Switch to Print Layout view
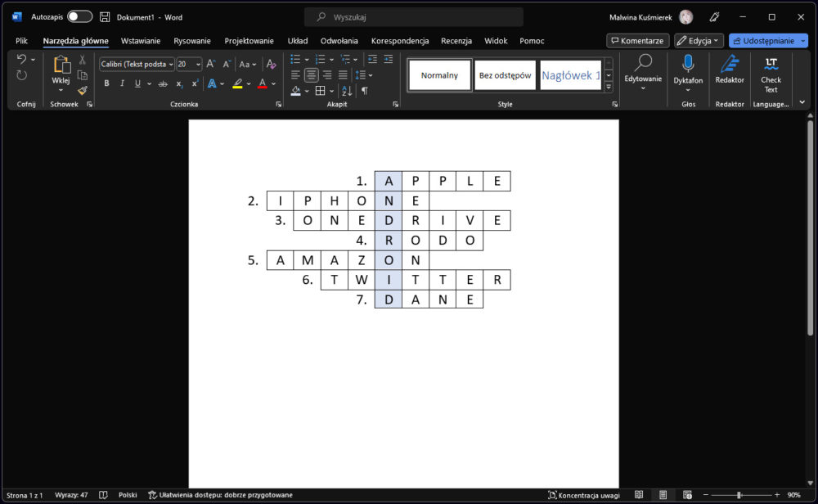This screenshot has height=504, width=818. [663, 495]
